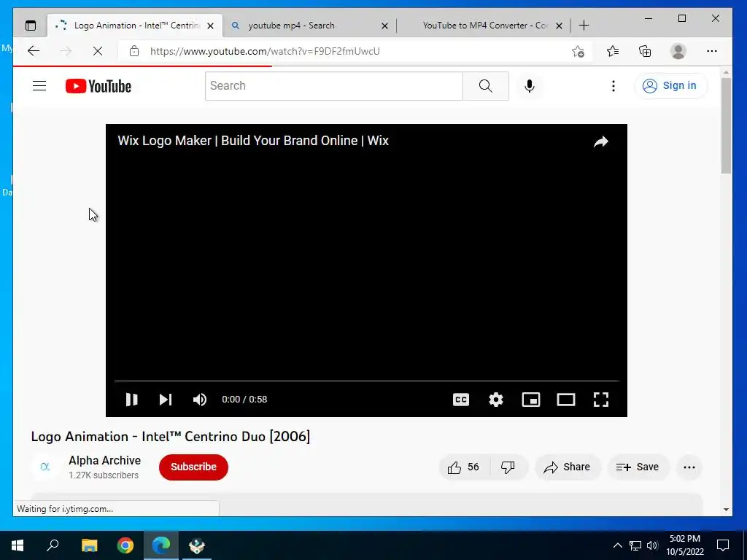Switch to theater mode
The height and width of the screenshot is (560, 747).
[566, 400]
